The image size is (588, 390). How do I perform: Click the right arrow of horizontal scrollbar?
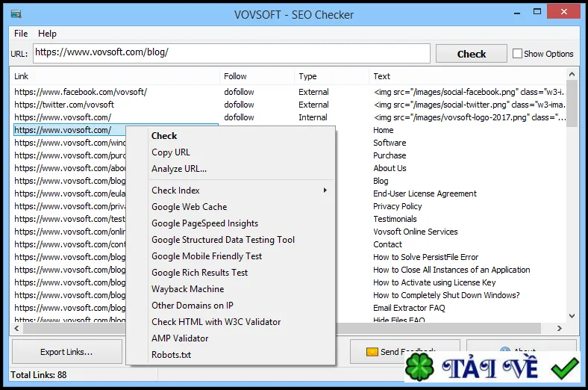coord(560,329)
